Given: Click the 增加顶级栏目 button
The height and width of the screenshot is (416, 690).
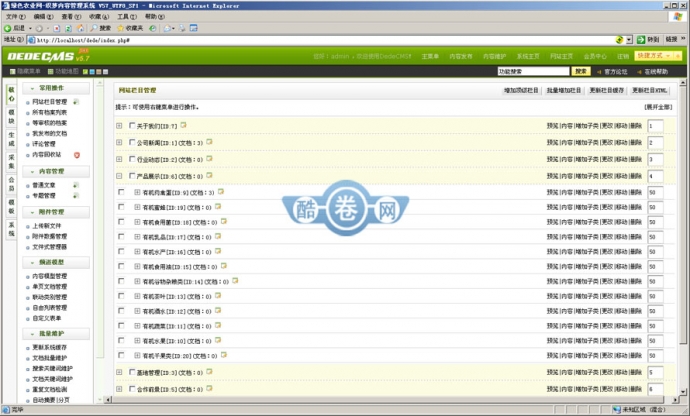Looking at the screenshot, I should [x=521, y=91].
